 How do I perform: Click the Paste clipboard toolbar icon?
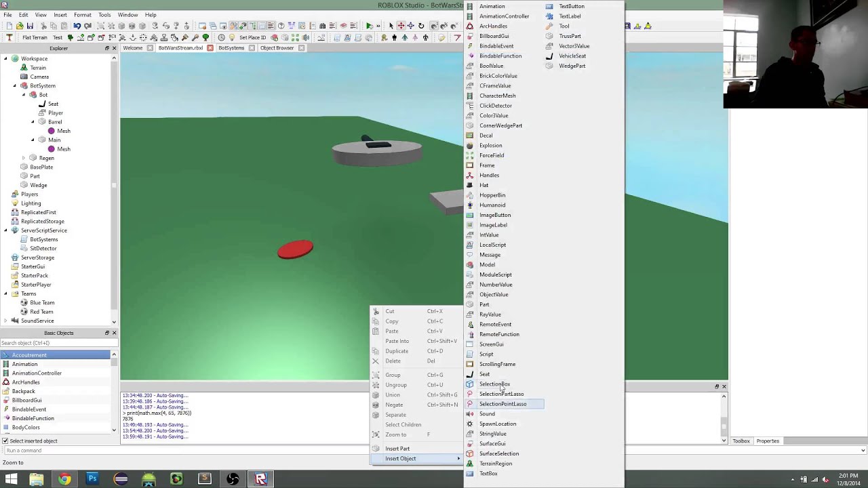point(64,26)
